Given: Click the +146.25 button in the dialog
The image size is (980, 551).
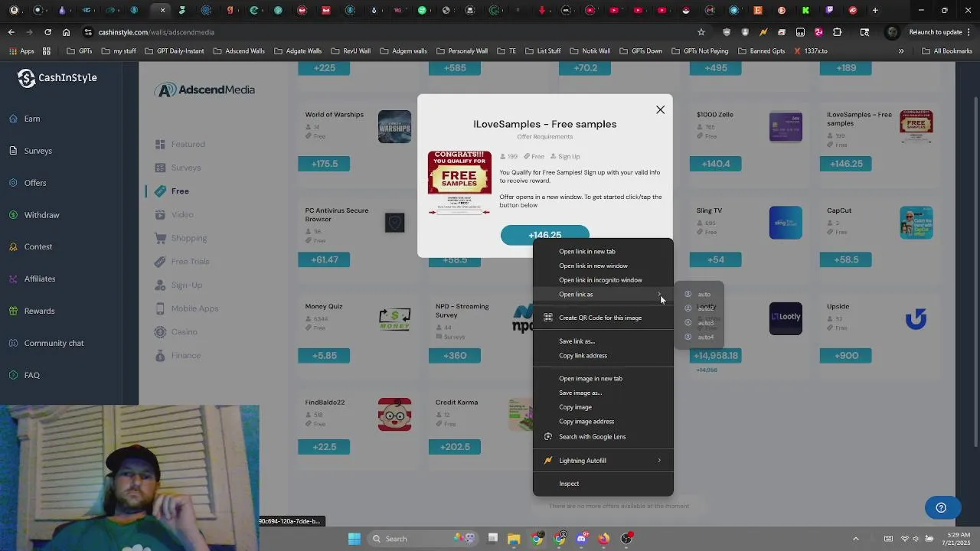Looking at the screenshot, I should (545, 234).
